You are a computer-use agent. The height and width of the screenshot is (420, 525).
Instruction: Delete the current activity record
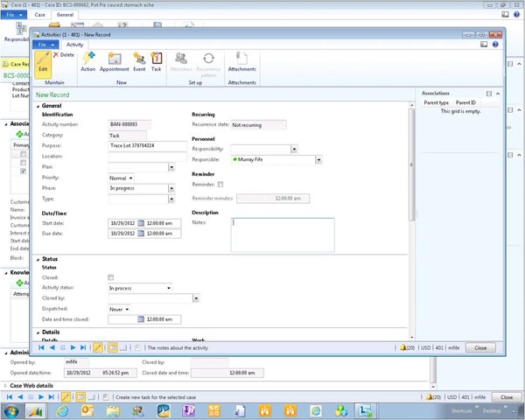(x=64, y=55)
